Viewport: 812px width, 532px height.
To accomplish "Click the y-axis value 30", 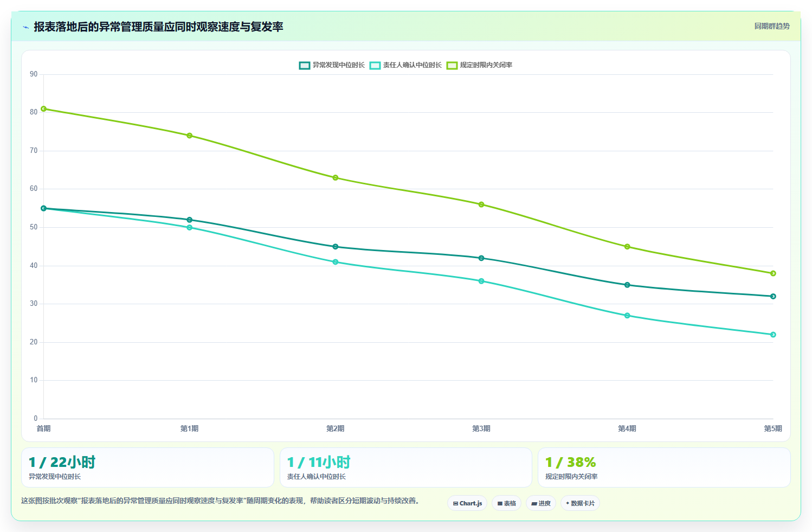I will coord(34,304).
